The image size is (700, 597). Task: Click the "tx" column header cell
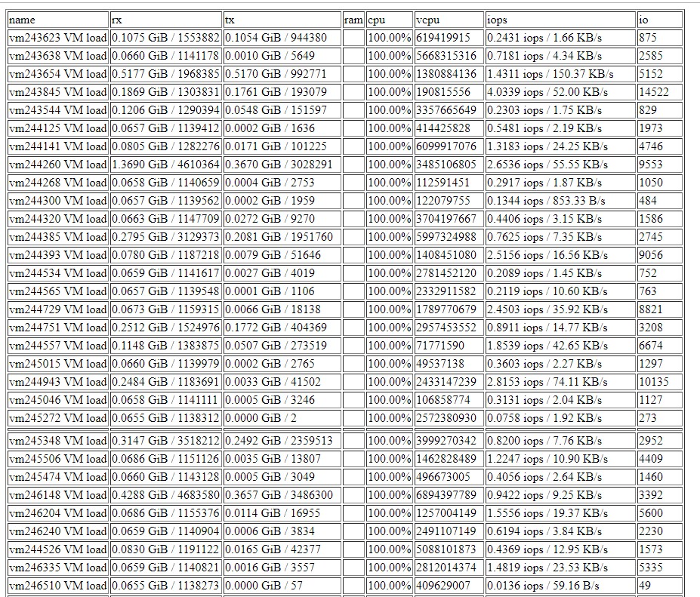pyautogui.click(x=282, y=20)
